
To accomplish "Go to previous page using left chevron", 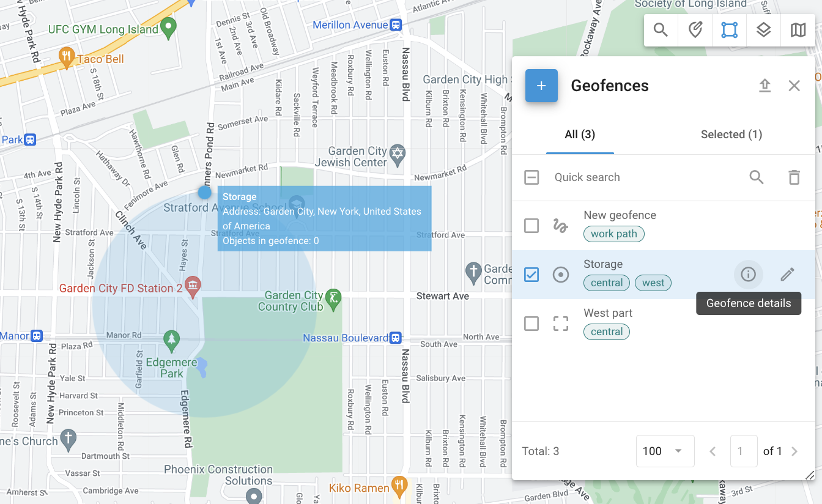I will [x=713, y=451].
